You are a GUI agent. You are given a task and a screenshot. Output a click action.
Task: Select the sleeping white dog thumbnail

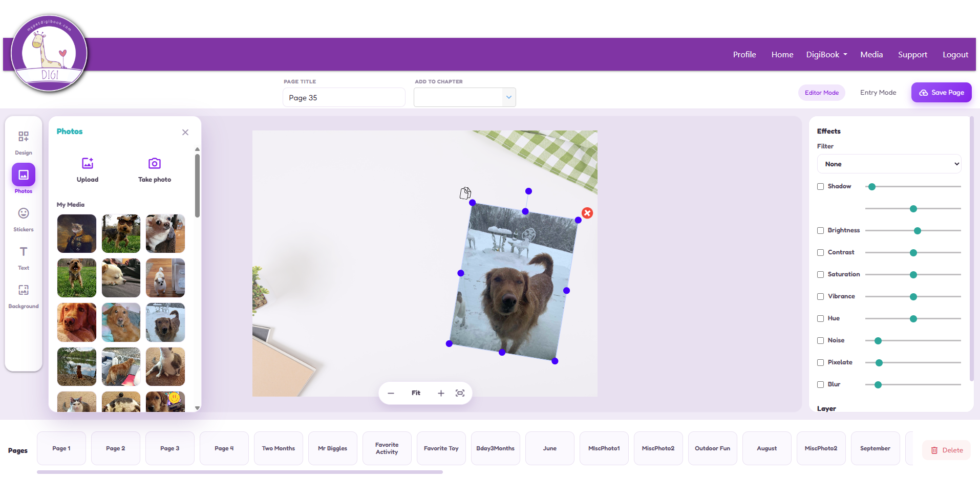click(x=121, y=278)
